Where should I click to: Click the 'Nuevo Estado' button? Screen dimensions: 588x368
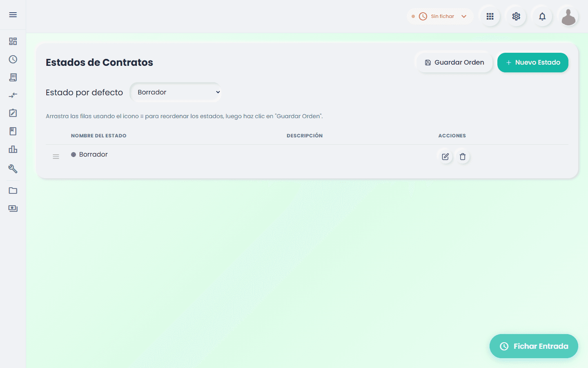point(533,63)
